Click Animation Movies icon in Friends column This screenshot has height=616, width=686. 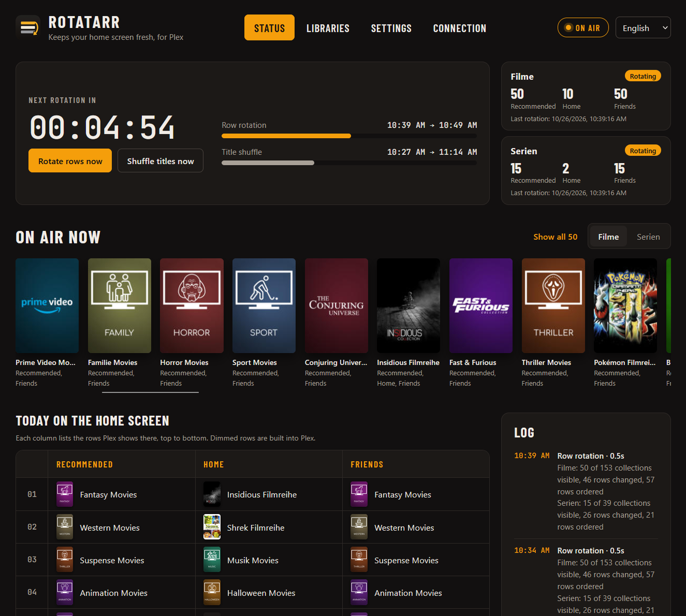[359, 592]
